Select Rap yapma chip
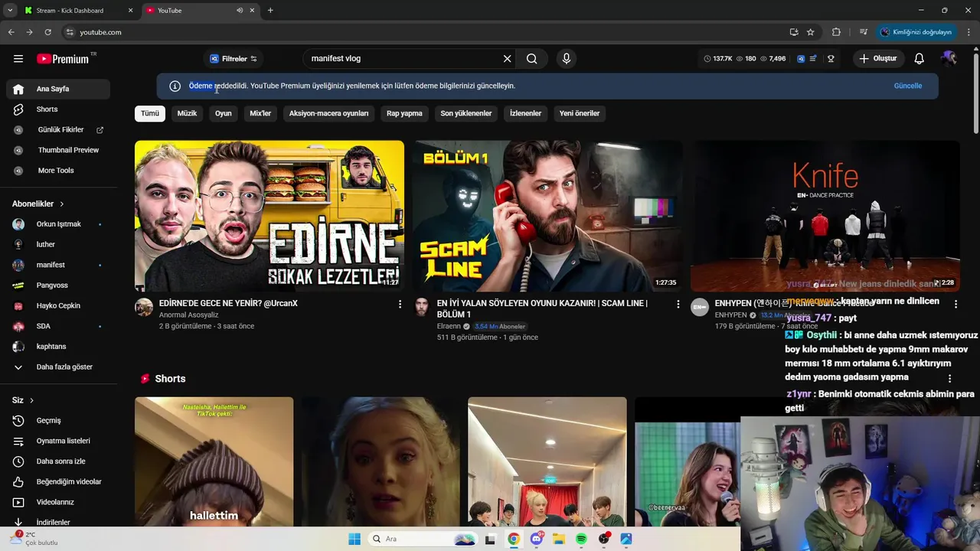 [x=404, y=113]
